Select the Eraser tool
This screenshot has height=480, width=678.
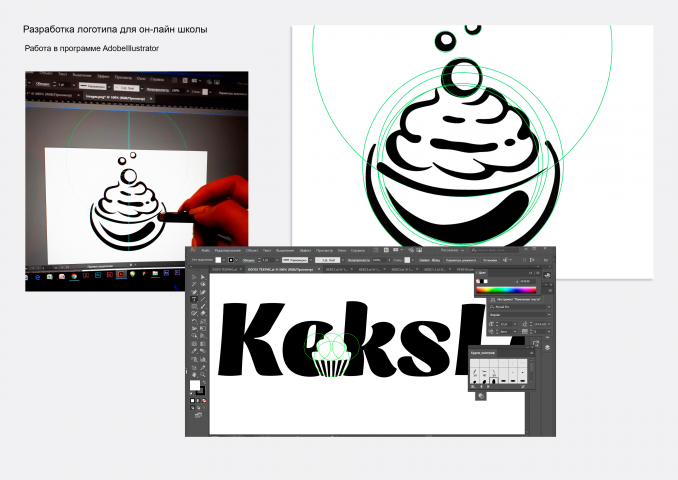point(203,313)
